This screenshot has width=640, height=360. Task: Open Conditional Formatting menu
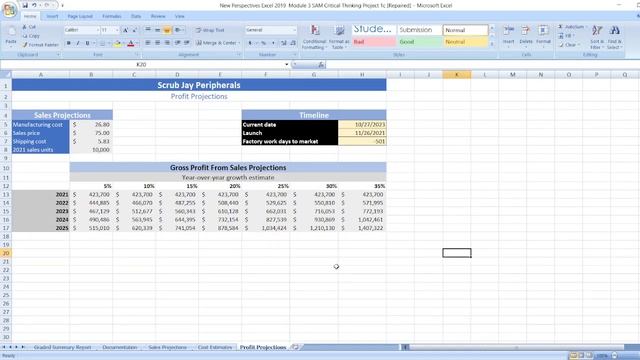pyautogui.click(x=314, y=37)
